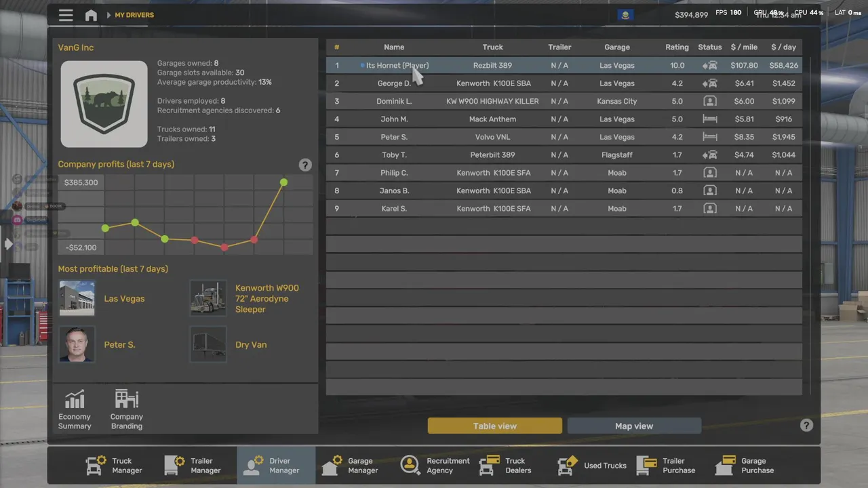Sort drivers by Name column
868x488 pixels.
click(x=394, y=47)
